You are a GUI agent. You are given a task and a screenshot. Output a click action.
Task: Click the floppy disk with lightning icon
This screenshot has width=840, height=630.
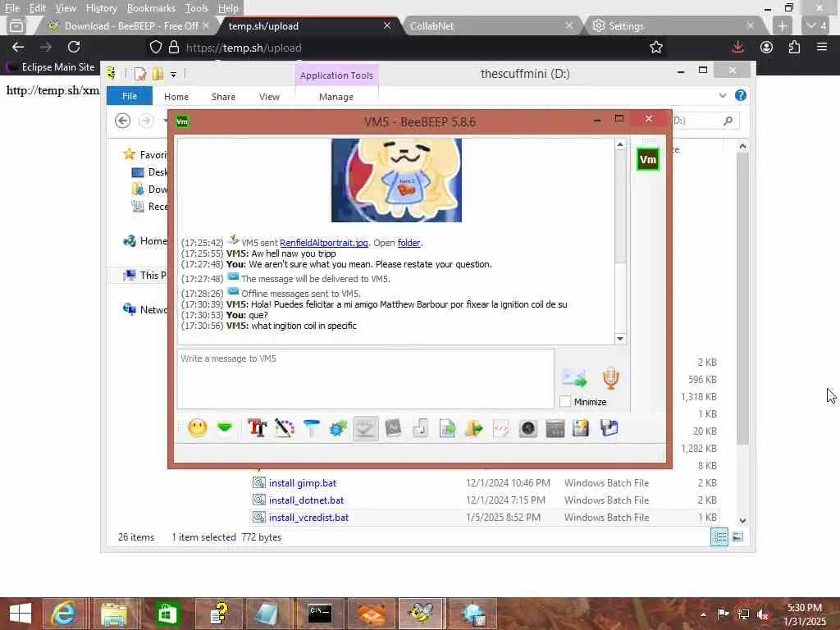coord(582,428)
